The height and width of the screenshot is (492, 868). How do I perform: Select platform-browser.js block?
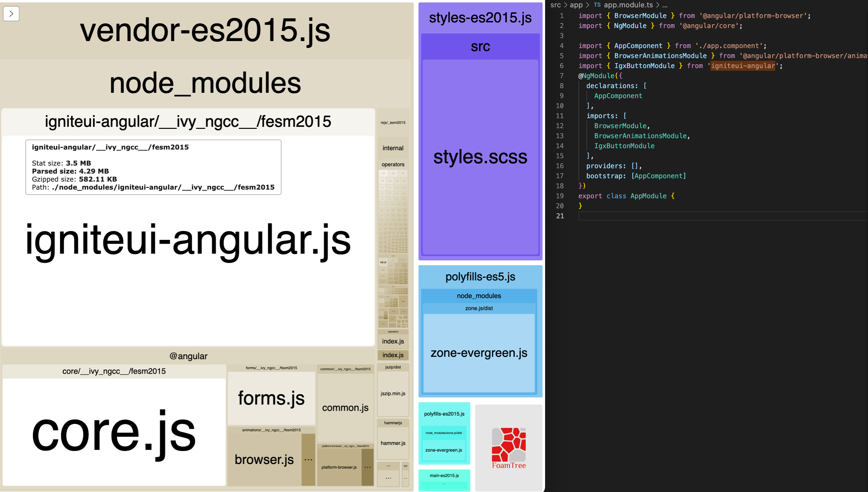(x=339, y=467)
